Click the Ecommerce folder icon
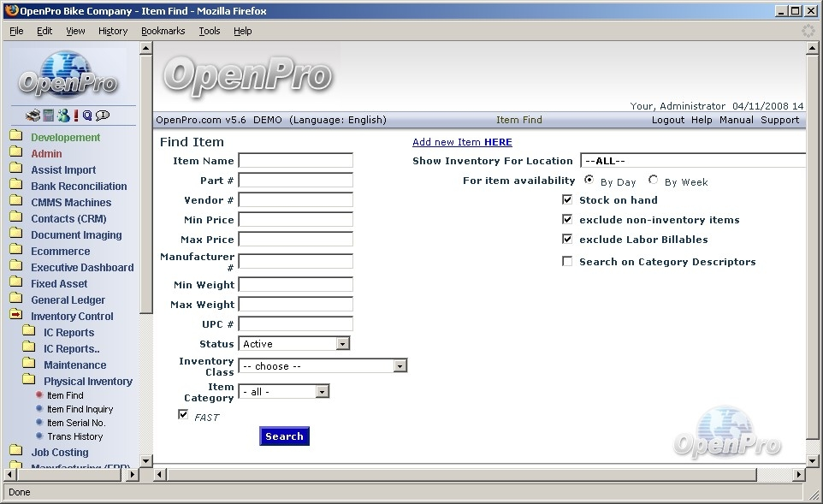 (x=15, y=251)
